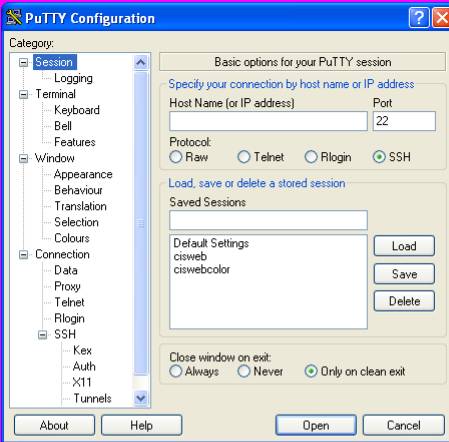Click the category tree scrollbar thumb
The width and height of the screenshot is (449, 442).
[141, 224]
